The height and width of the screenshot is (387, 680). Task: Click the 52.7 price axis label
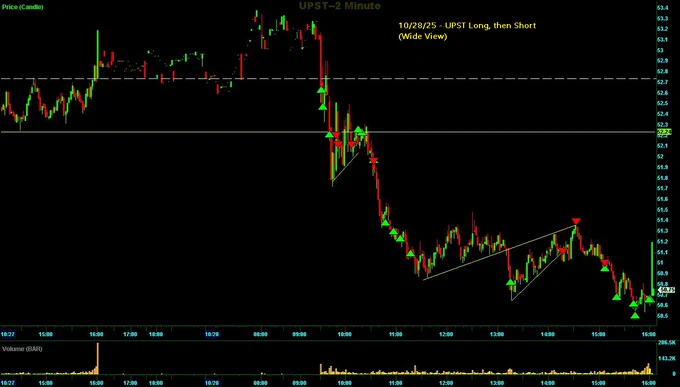point(662,82)
